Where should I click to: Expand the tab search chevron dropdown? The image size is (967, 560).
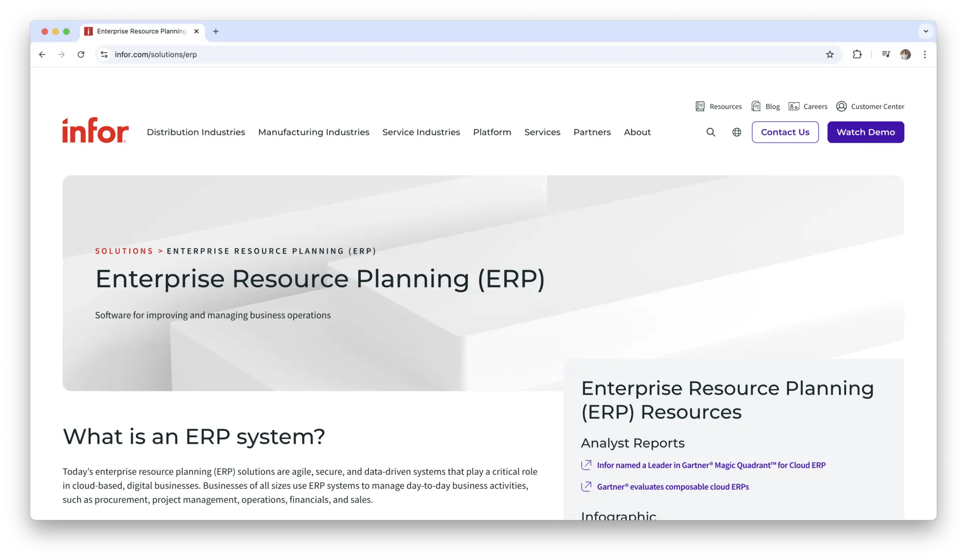926,31
